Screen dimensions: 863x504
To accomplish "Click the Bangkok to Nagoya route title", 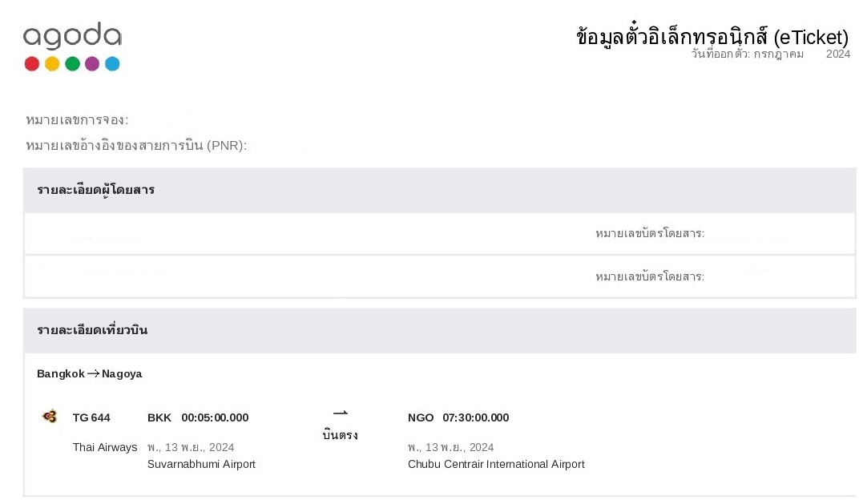I will (x=90, y=373).
